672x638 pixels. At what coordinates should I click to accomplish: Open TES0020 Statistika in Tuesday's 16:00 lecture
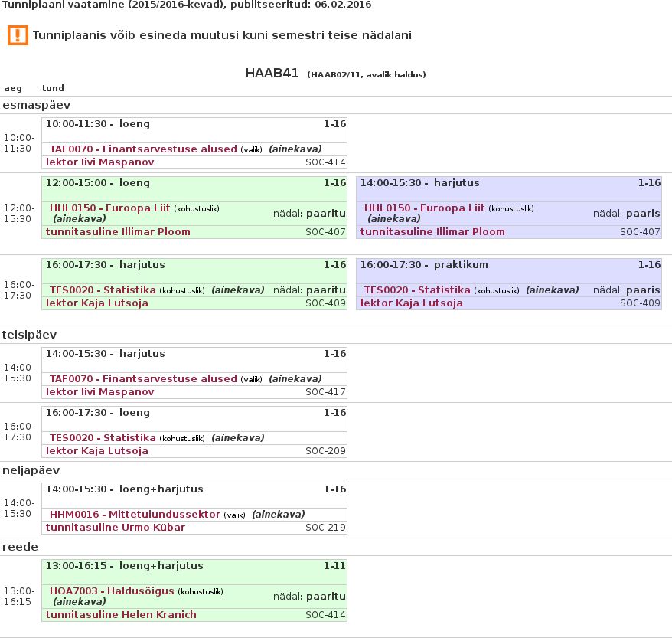coord(103,438)
